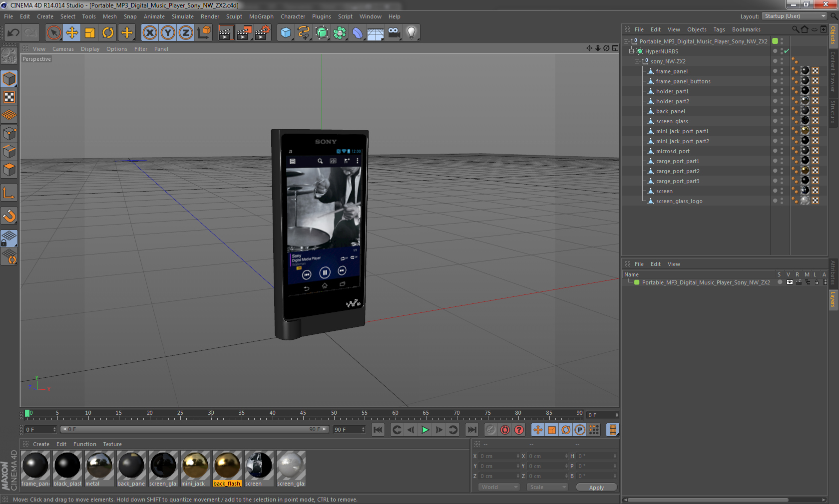Toggle visibility dots for back_panel

pos(782,111)
